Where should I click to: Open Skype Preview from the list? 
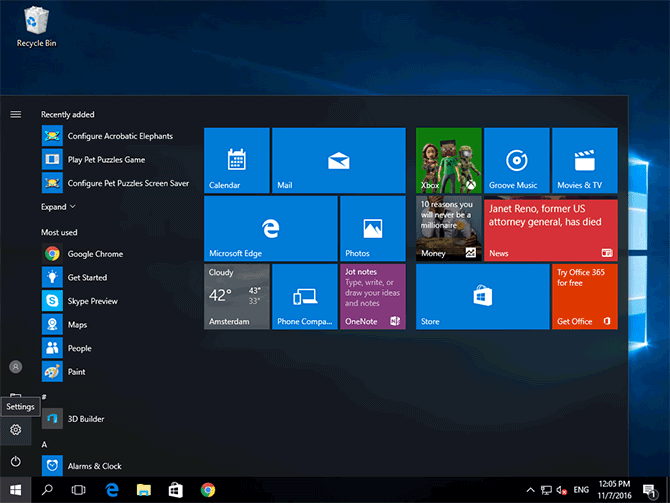115,301
